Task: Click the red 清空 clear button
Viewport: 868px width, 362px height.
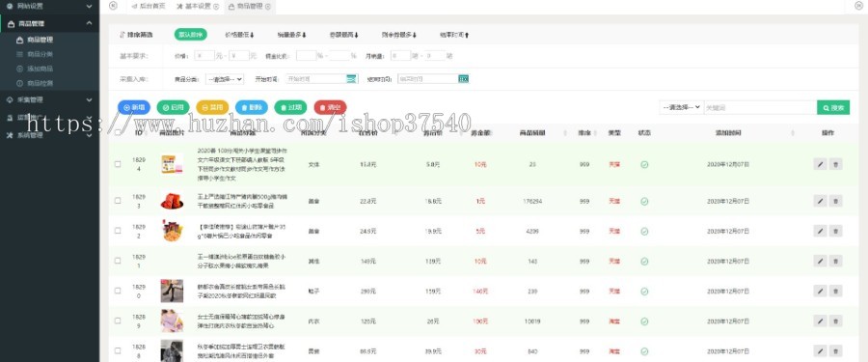Action: tap(330, 107)
